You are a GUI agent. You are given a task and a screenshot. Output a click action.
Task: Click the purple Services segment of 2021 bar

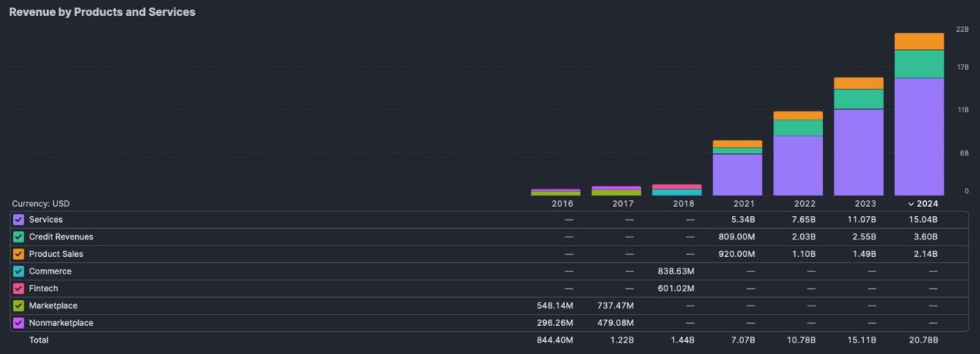click(x=737, y=174)
